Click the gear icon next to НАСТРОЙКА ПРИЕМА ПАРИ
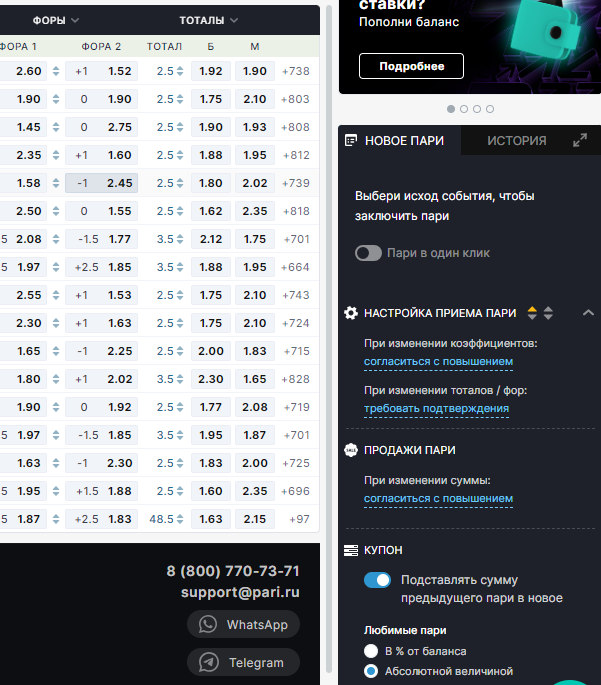This screenshot has width=601, height=685. click(351, 313)
